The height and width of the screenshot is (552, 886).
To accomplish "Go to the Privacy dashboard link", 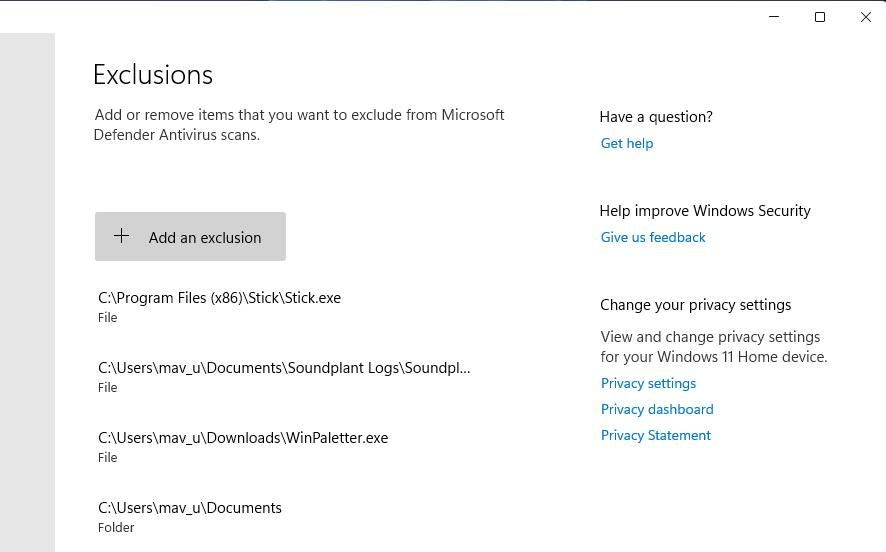I will (x=657, y=409).
